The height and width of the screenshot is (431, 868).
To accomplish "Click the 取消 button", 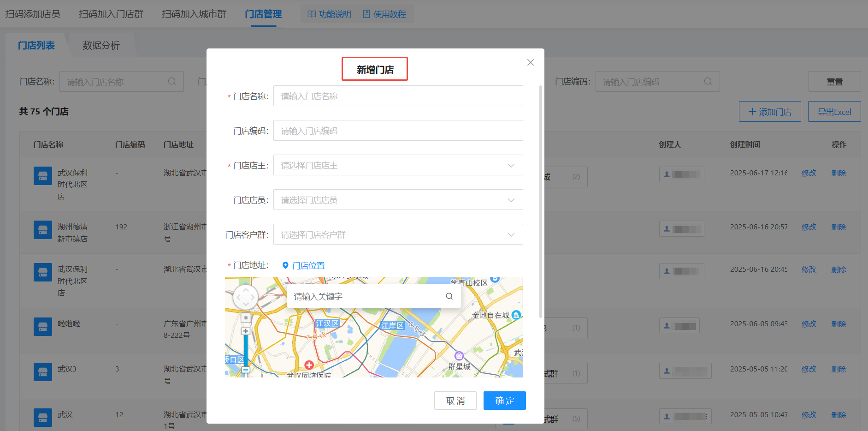I will click(x=455, y=401).
